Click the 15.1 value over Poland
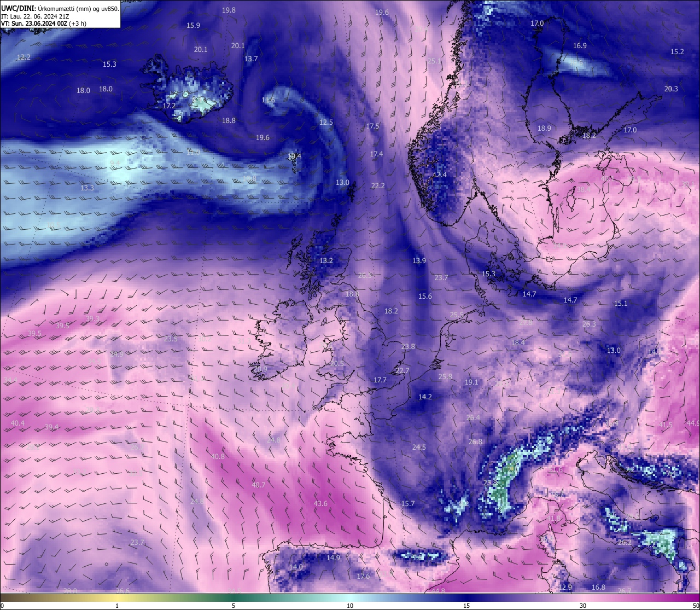This screenshot has width=700, height=610. pos(621,304)
